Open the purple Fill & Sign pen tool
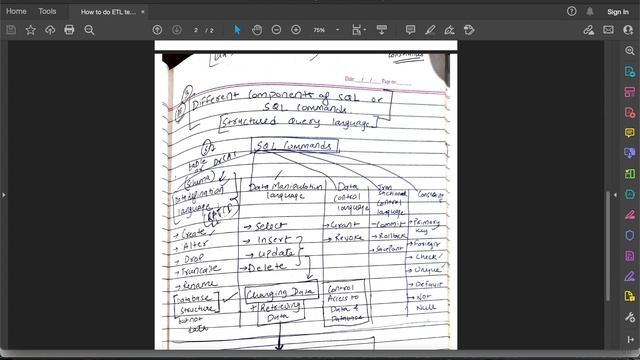 [x=629, y=276]
